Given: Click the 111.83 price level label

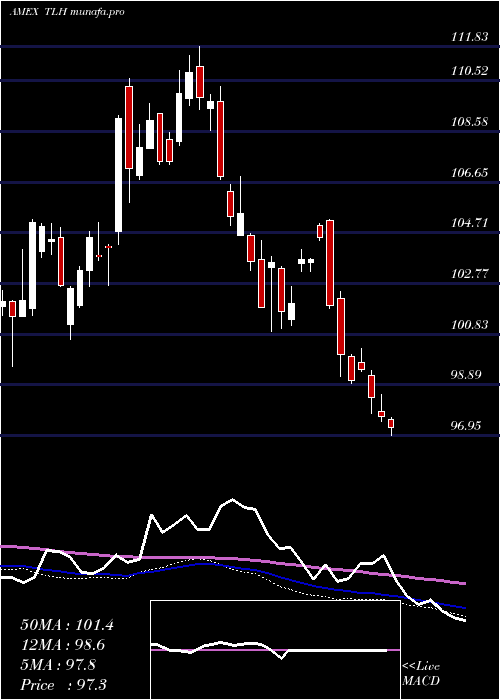Looking at the screenshot, I should click(x=469, y=38).
